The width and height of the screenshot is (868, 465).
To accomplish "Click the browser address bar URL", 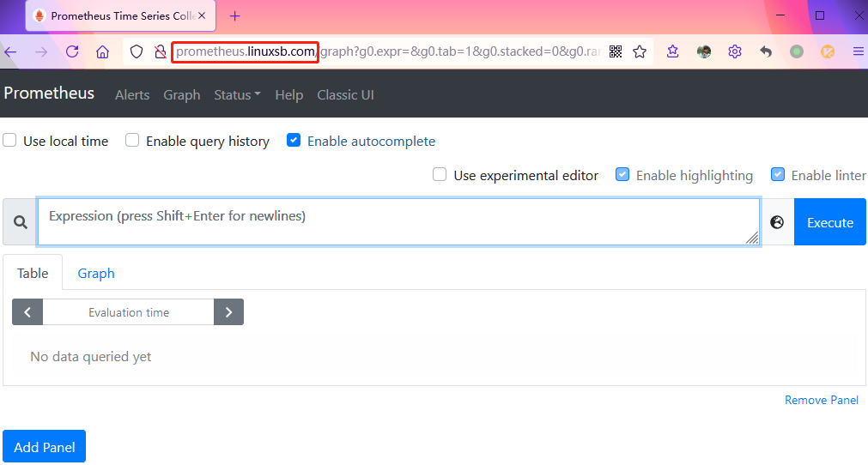I will point(387,52).
